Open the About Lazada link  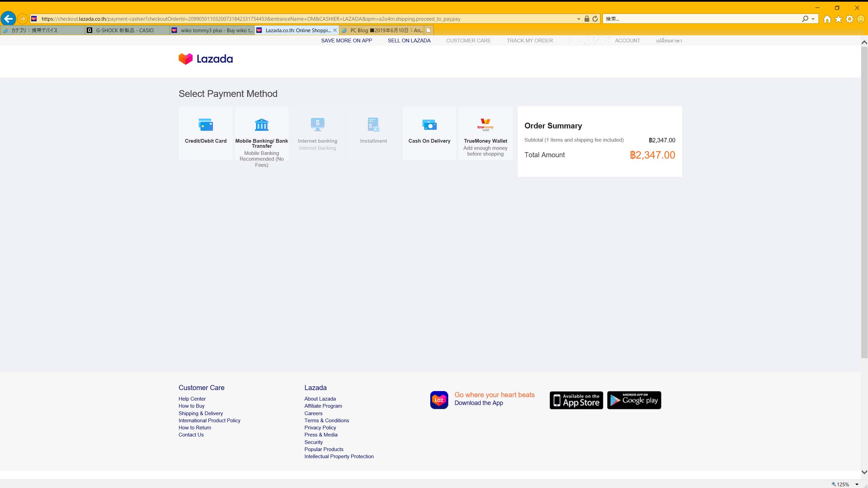point(320,399)
